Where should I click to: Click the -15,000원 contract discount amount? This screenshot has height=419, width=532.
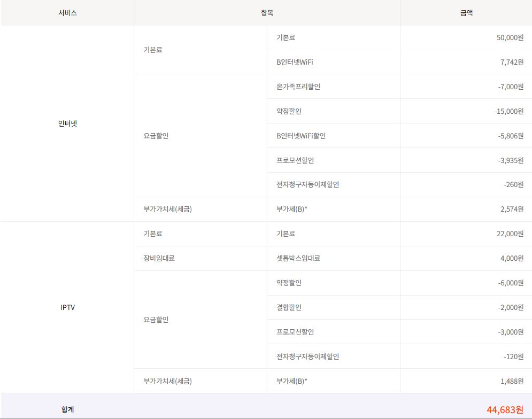tap(508, 111)
